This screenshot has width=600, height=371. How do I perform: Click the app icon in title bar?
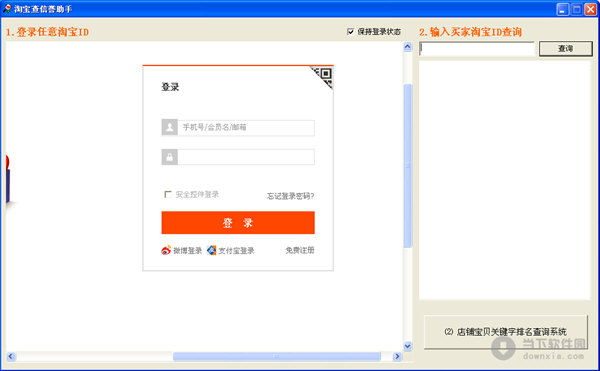(x=7, y=8)
